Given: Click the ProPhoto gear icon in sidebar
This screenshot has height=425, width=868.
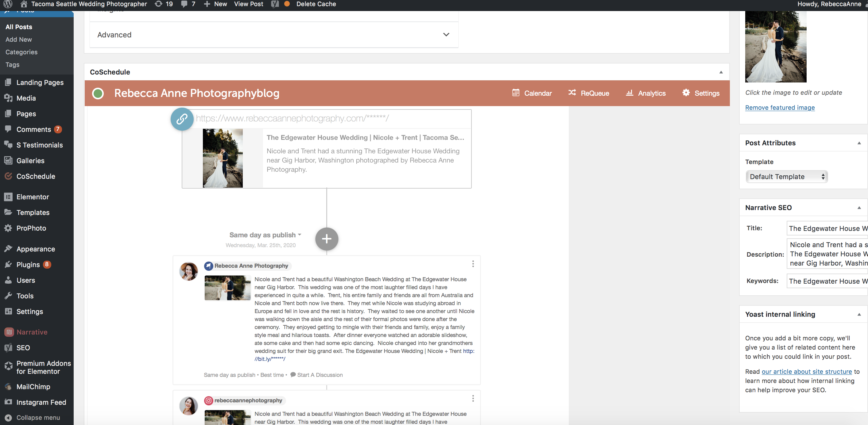Looking at the screenshot, I should point(8,228).
